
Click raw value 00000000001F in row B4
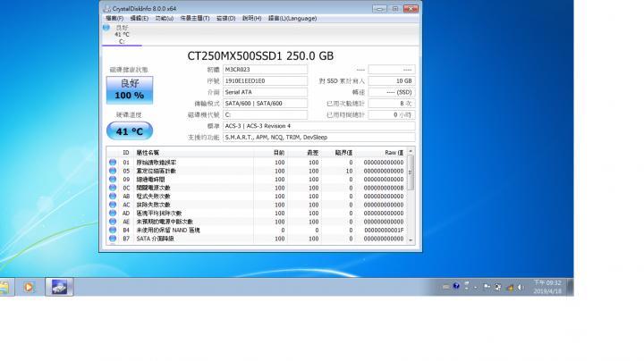pyautogui.click(x=384, y=231)
